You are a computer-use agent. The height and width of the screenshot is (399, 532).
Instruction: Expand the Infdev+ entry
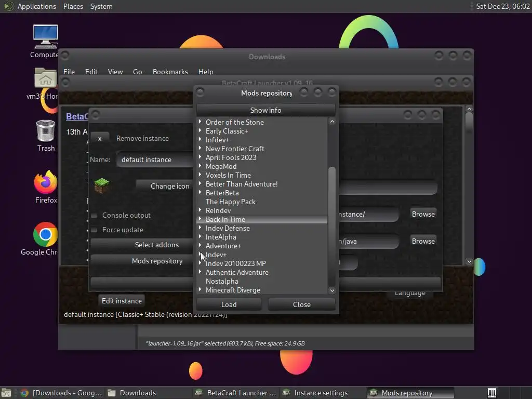[200, 139]
